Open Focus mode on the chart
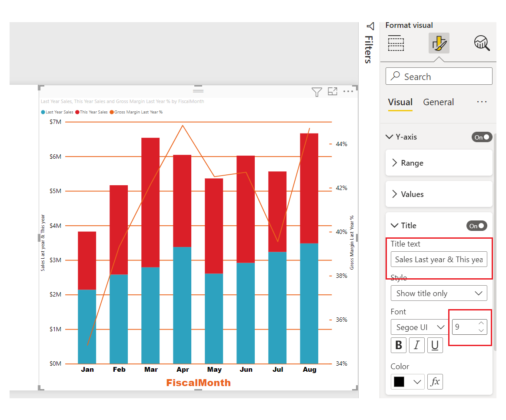The height and width of the screenshot is (420, 506). [333, 91]
